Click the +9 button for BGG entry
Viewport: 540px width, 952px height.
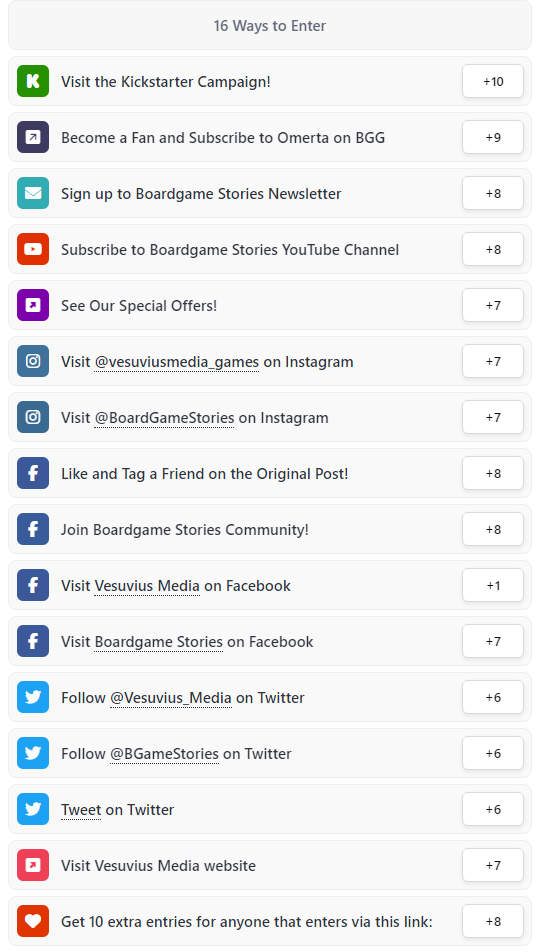[x=493, y=137]
